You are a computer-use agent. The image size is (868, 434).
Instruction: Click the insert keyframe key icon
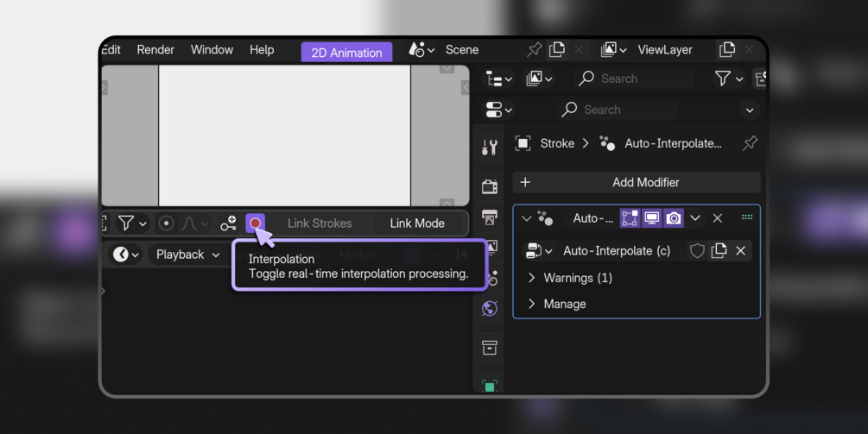(x=228, y=223)
